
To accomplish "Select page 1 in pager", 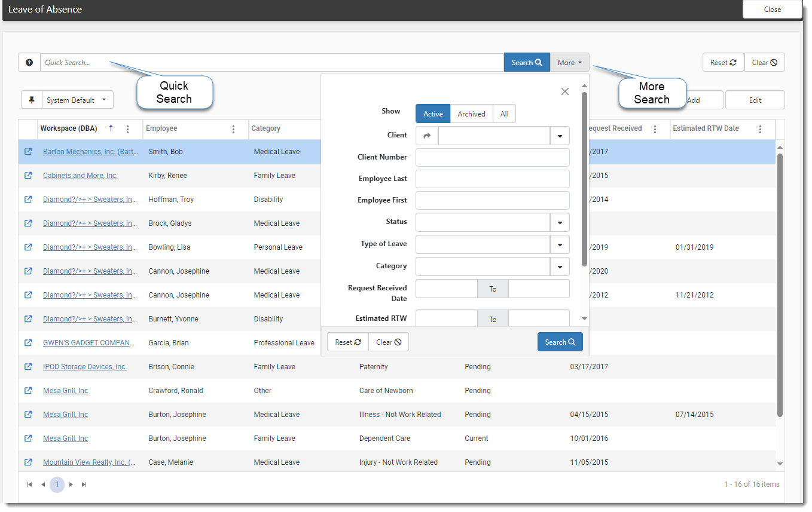I will 57,485.
